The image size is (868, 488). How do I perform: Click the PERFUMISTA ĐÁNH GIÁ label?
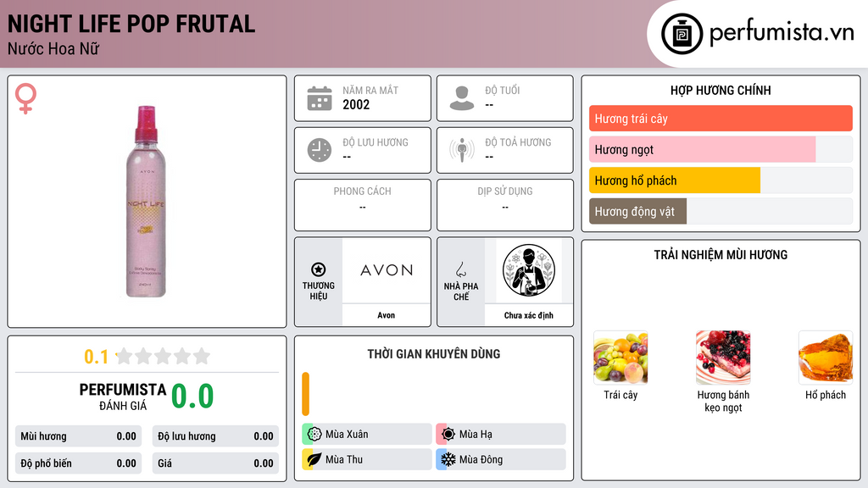[x=122, y=396]
